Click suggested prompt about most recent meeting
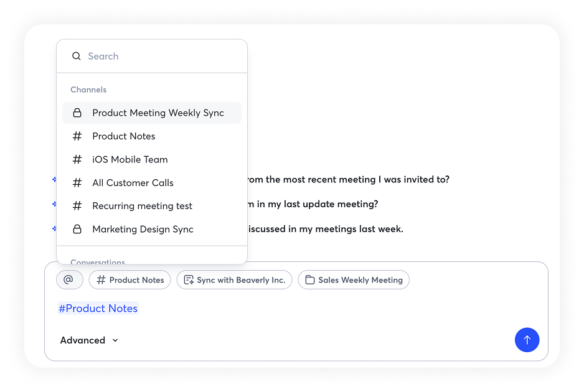 (347, 179)
